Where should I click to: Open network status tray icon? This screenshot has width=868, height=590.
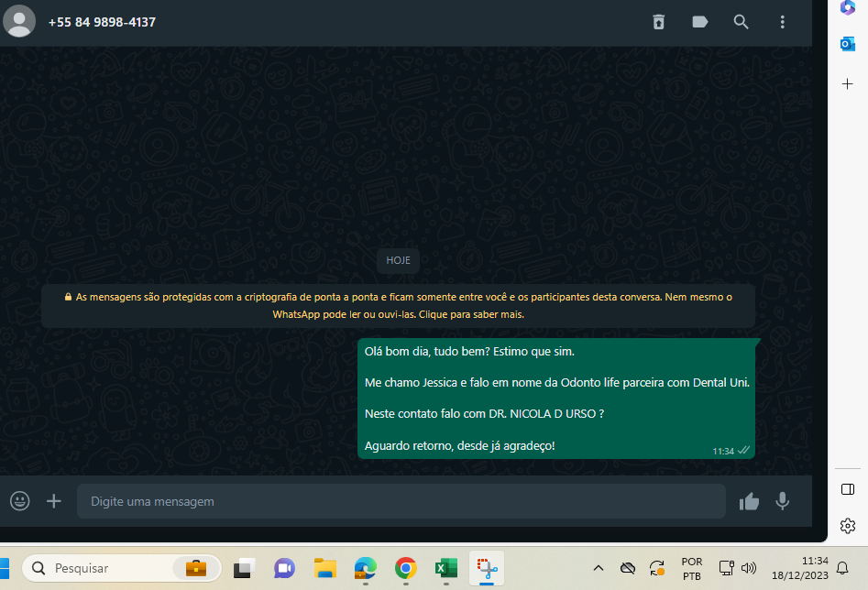(726, 568)
